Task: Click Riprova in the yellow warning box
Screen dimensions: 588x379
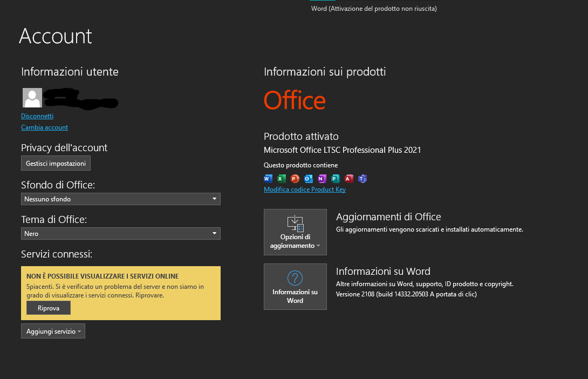Action: click(x=49, y=308)
